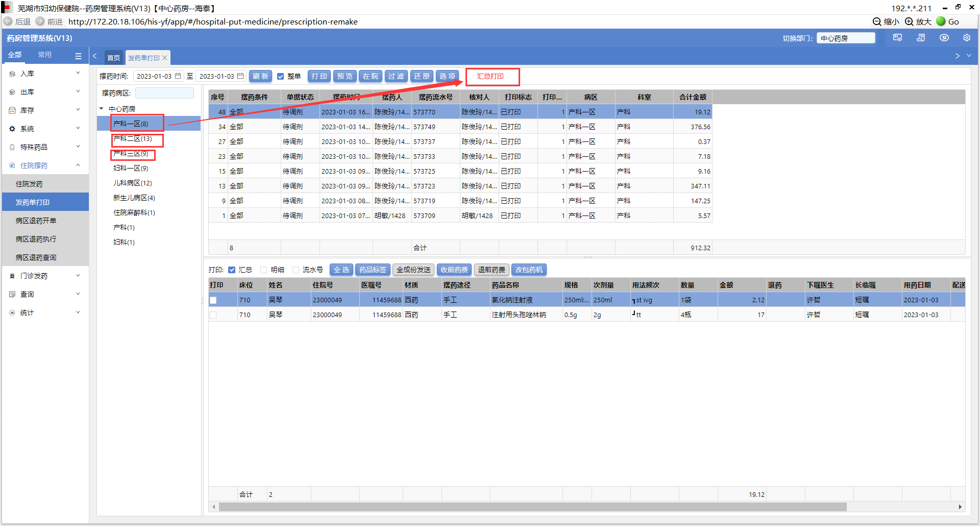Click the 入库 menu icon

(12, 74)
